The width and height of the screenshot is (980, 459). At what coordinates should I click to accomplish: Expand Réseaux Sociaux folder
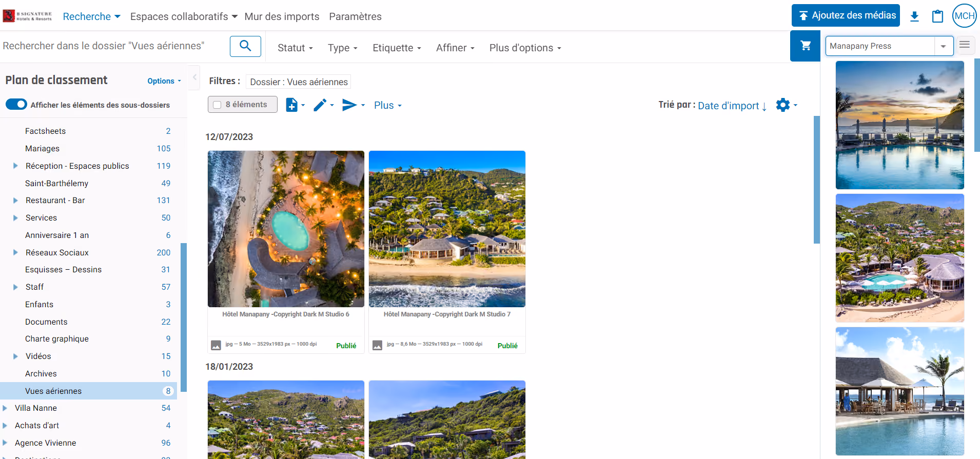15,252
